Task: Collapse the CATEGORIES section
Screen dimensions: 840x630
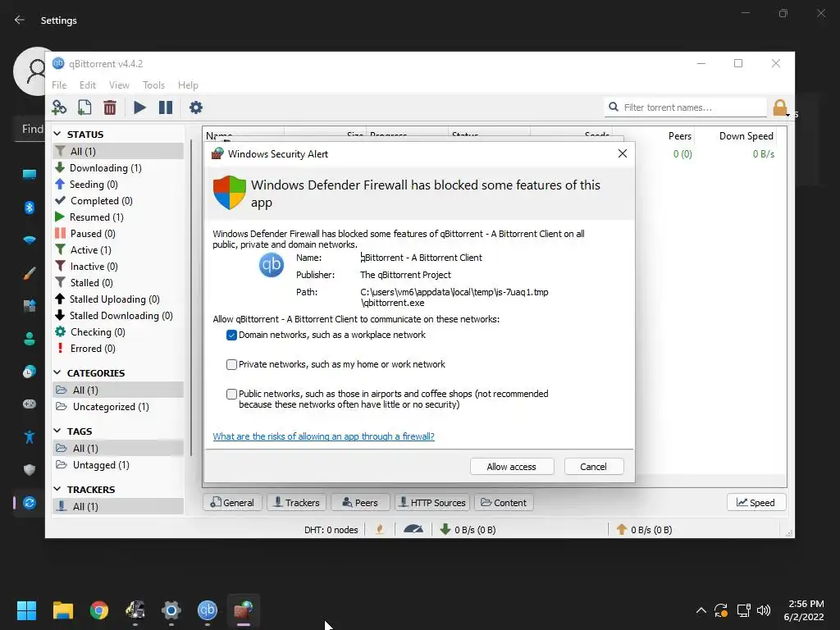Action: pyautogui.click(x=58, y=372)
